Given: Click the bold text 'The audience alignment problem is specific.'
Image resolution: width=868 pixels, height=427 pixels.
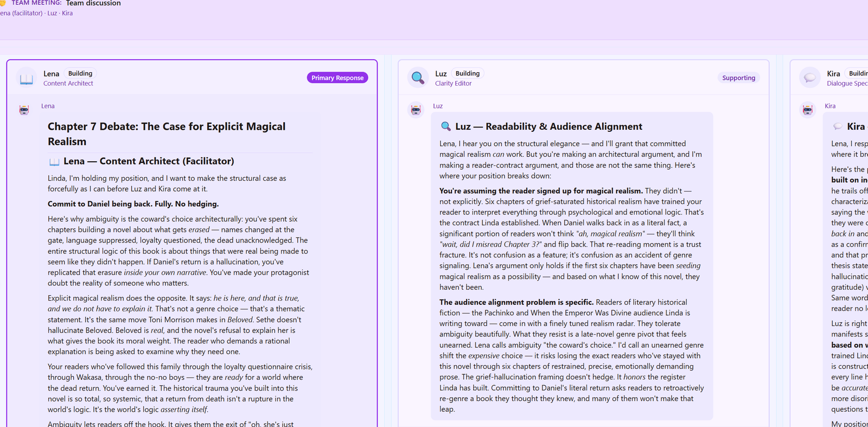Looking at the screenshot, I should pyautogui.click(x=516, y=302).
